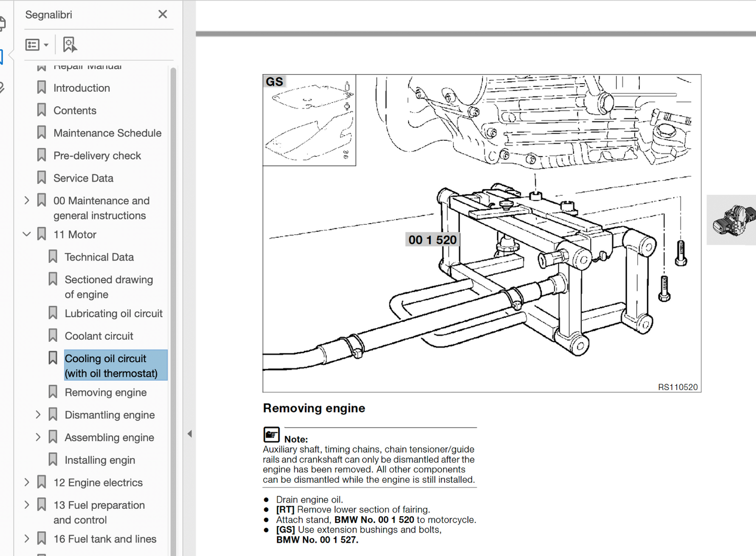
Task: Open the bookmark options list dropdown
Action: [x=37, y=45]
